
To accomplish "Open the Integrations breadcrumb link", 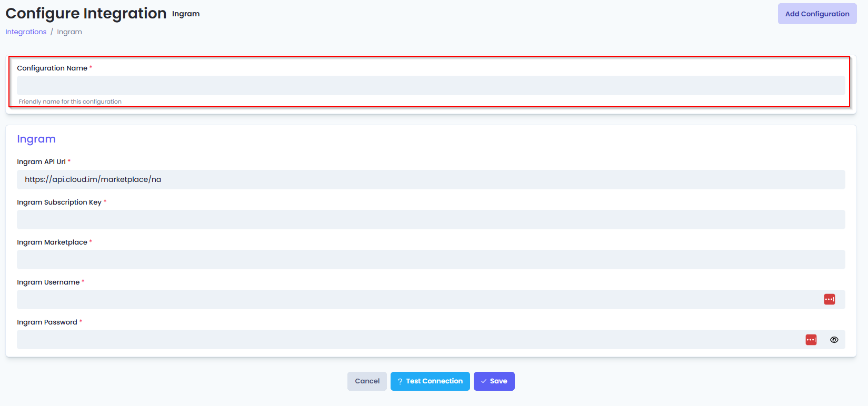I will coord(26,32).
